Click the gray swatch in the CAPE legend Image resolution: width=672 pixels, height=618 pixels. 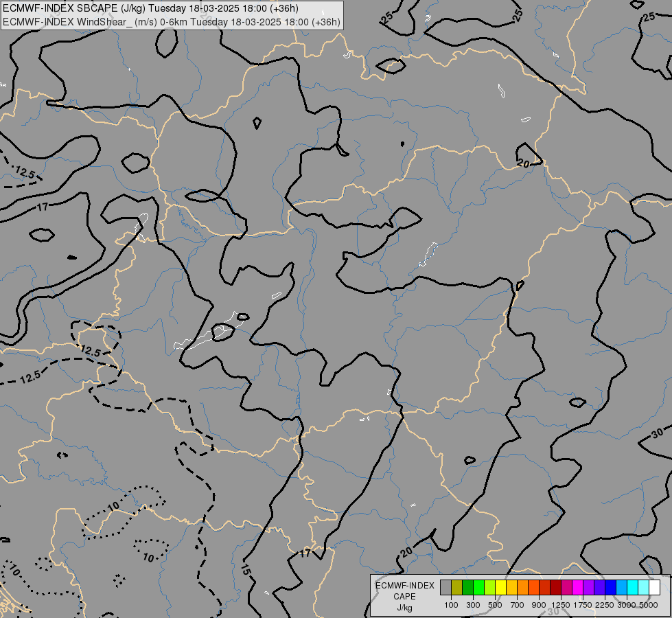pos(445,588)
